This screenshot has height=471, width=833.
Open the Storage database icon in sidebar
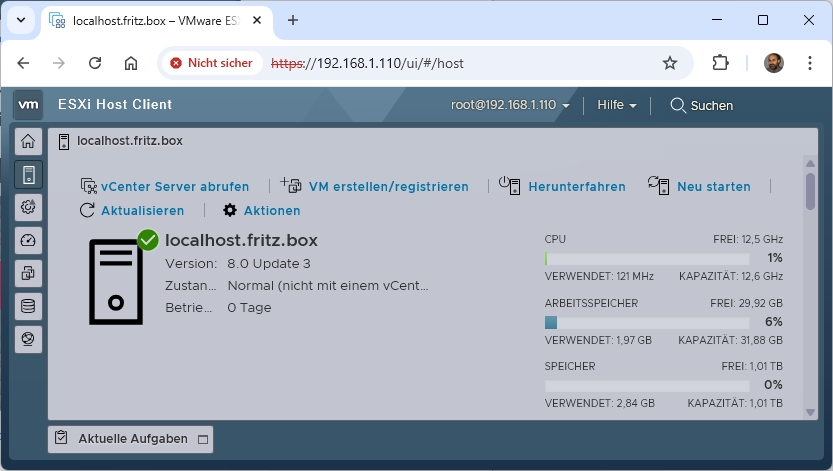[28, 306]
